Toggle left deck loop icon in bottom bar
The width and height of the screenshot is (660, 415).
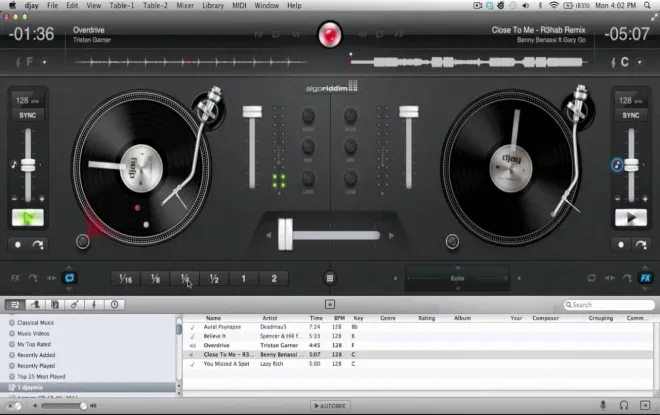pos(69,278)
